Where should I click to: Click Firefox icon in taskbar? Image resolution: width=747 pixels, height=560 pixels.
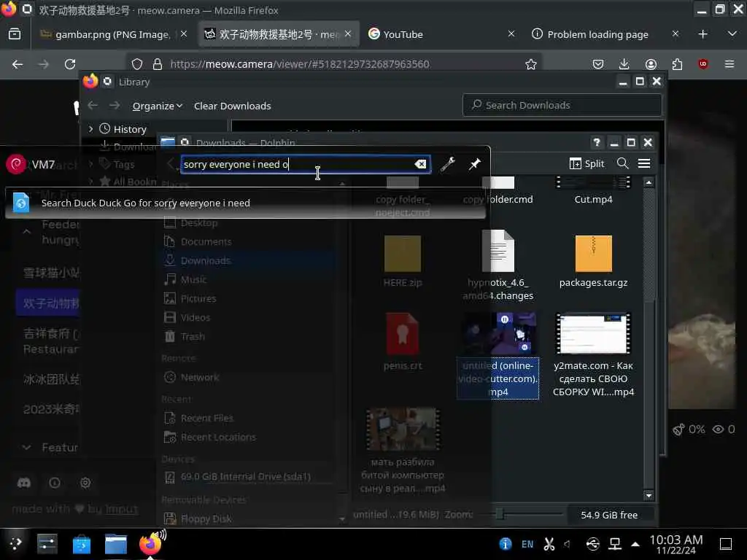click(150, 543)
